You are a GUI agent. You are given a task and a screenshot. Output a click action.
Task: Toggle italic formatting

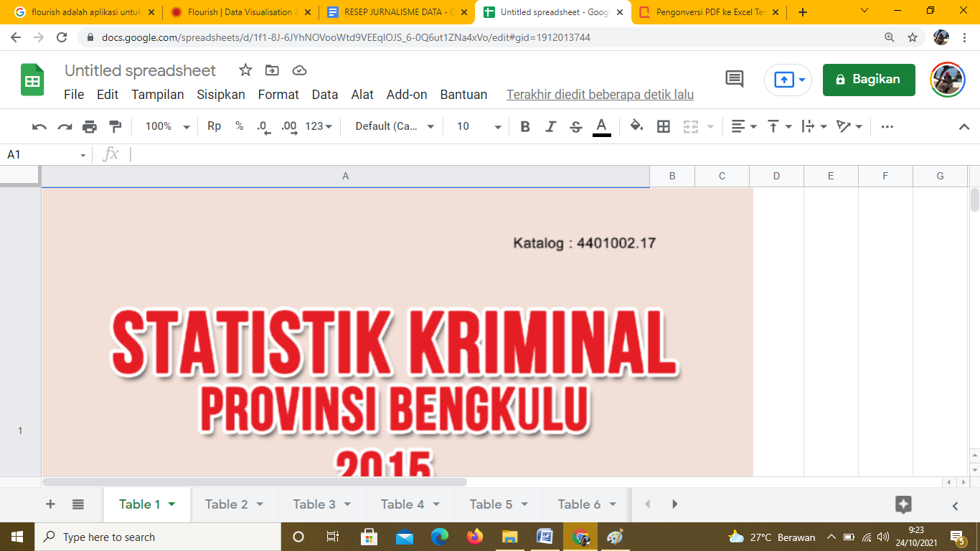click(x=550, y=127)
